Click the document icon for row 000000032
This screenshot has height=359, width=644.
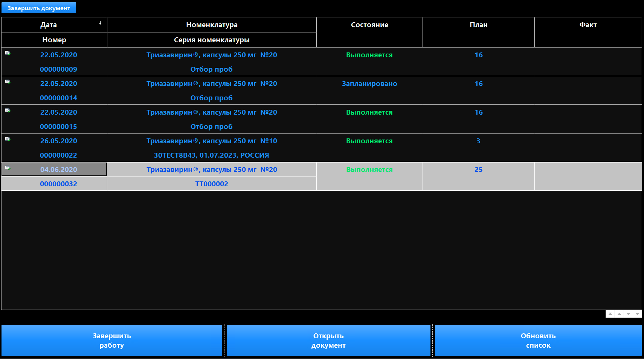[8, 168]
